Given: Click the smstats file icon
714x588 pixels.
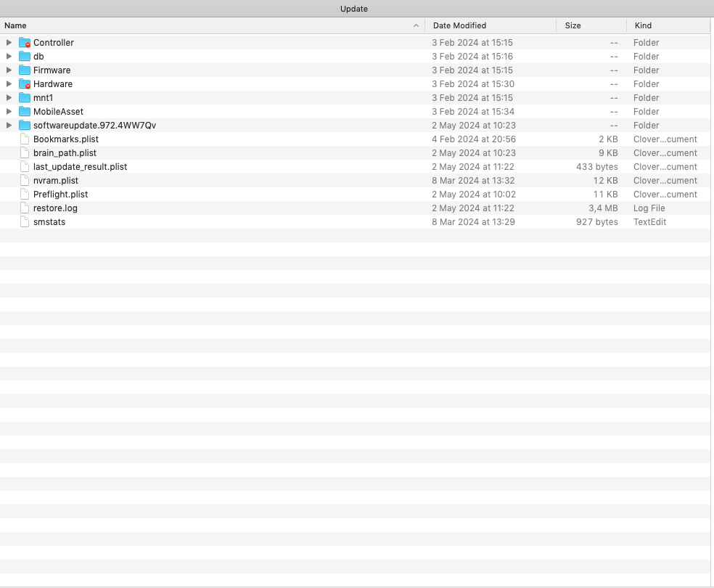Looking at the screenshot, I should (25, 222).
